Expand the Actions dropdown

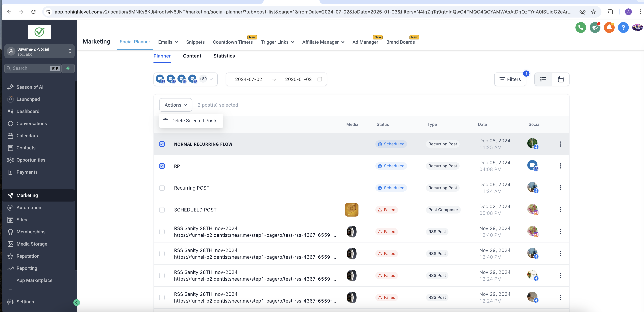pyautogui.click(x=175, y=105)
